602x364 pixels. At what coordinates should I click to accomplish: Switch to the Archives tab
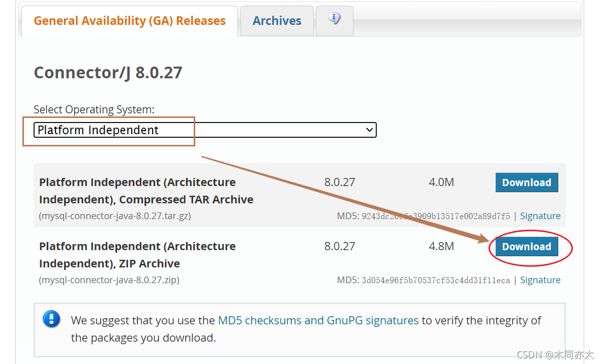click(277, 21)
